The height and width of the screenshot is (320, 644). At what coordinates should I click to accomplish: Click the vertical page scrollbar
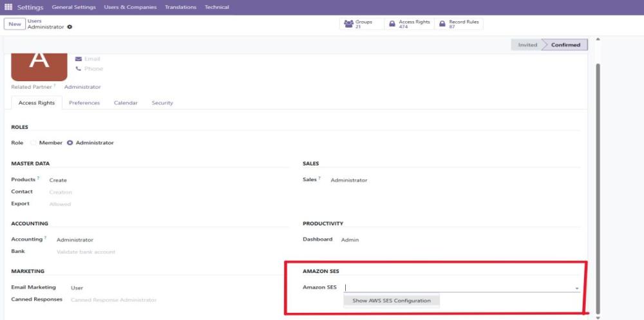click(598, 180)
